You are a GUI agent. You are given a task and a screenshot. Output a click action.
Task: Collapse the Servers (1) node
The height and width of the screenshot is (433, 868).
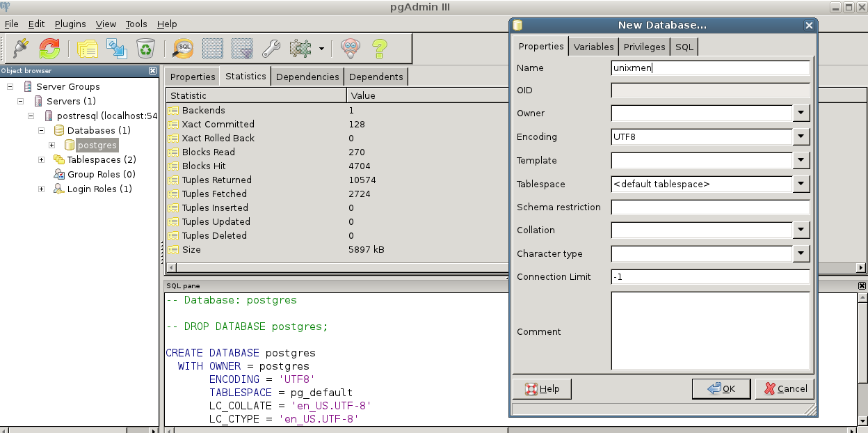tap(21, 101)
